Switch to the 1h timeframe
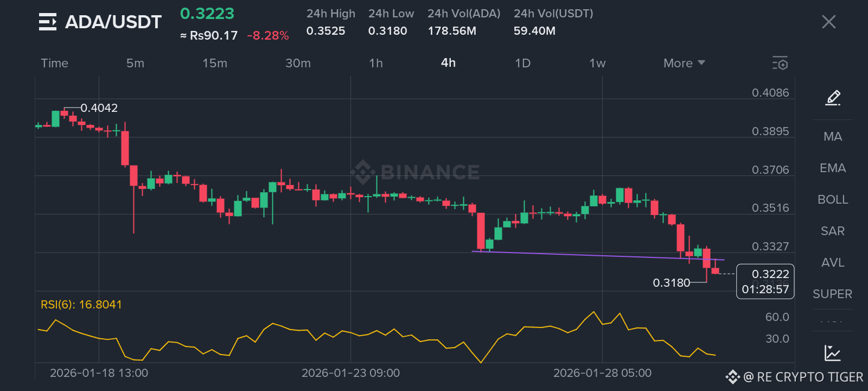The height and width of the screenshot is (391, 868). pos(376,63)
